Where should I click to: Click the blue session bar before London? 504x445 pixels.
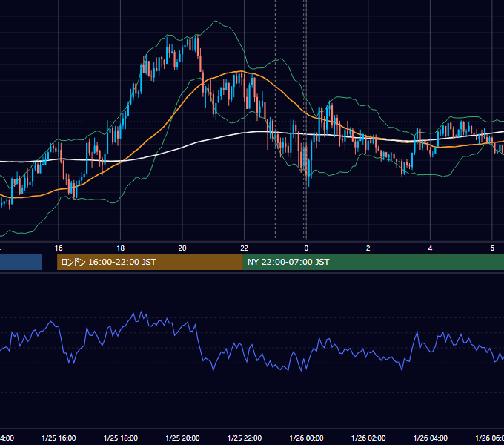21,262
